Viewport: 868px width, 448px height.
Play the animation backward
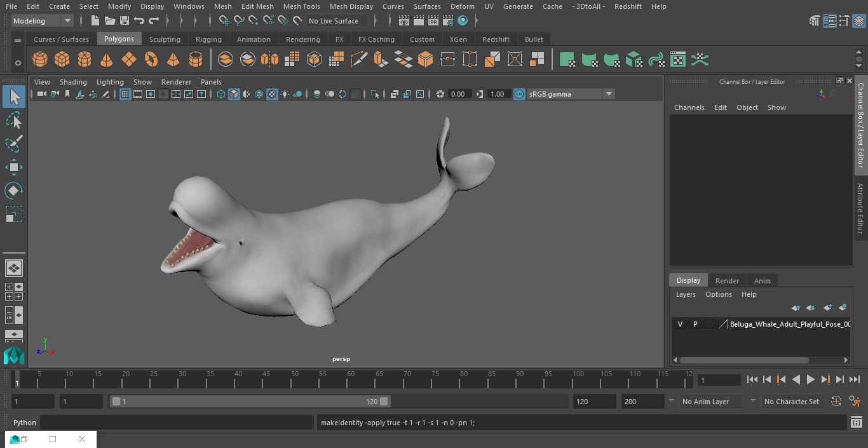(x=796, y=379)
